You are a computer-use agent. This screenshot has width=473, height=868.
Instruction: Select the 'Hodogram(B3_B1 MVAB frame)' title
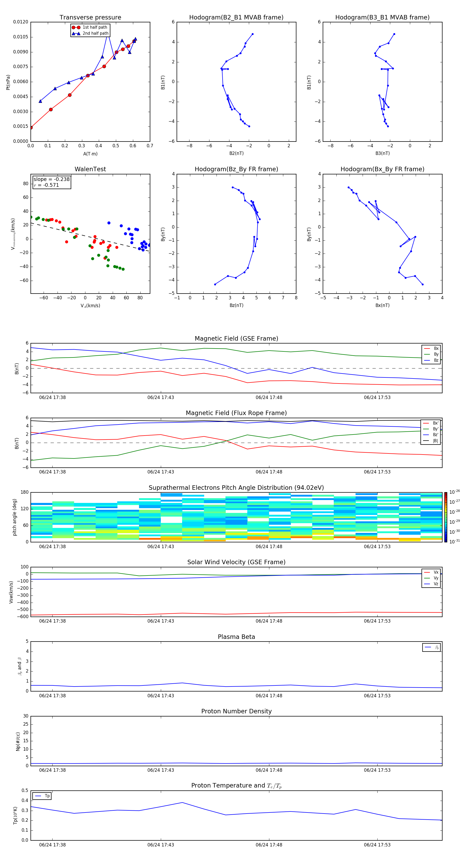tap(382, 18)
